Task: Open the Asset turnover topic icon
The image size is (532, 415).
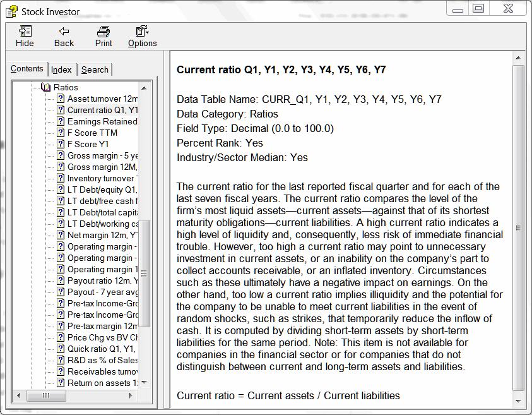Action: 61,99
